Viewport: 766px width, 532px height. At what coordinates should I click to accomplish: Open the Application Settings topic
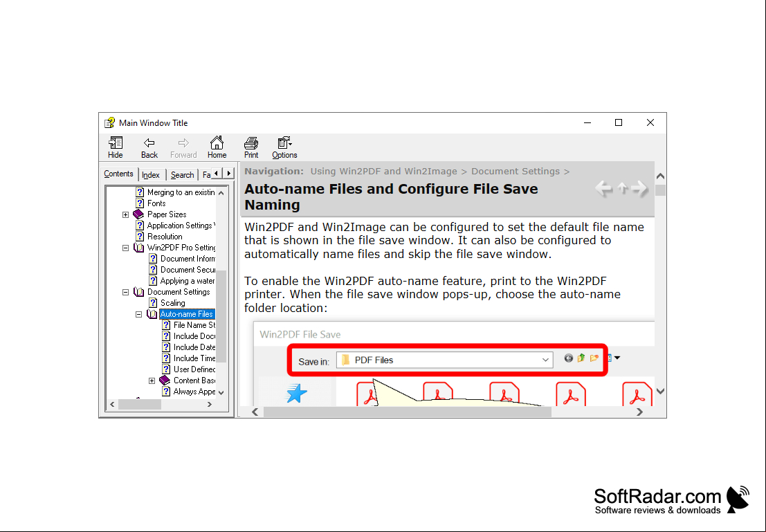click(181, 226)
